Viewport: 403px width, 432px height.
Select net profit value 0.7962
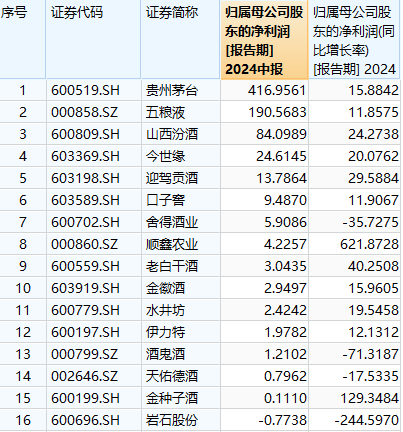pos(285,376)
